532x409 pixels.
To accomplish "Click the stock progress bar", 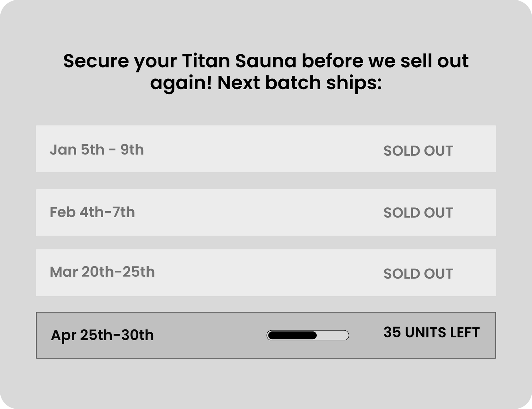I will [x=307, y=335].
